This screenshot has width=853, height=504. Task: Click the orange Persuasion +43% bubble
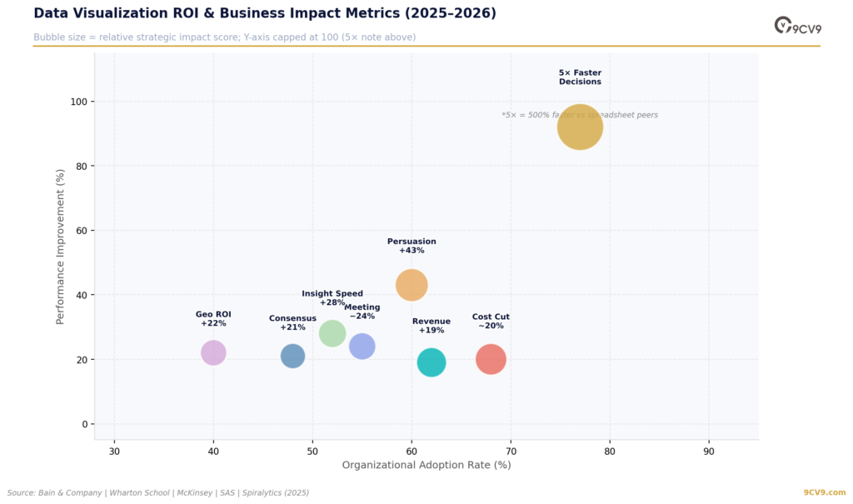point(412,285)
